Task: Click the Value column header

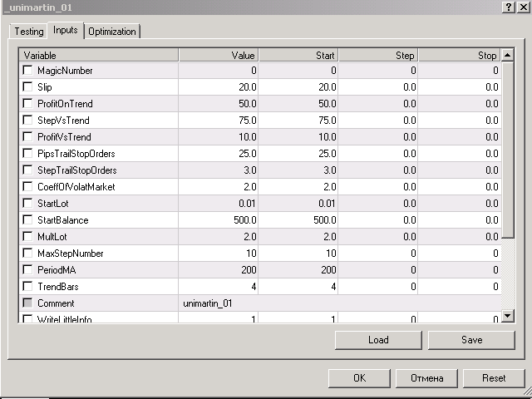Action: pyautogui.click(x=219, y=55)
